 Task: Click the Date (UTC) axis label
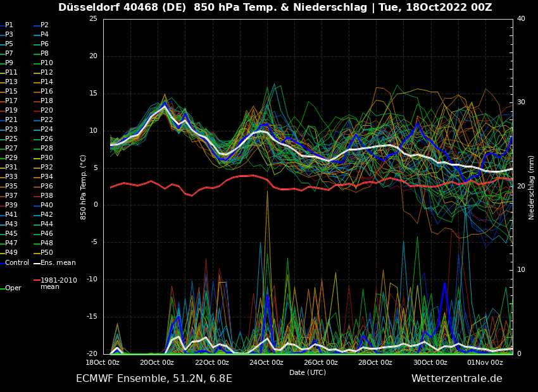tap(308, 372)
